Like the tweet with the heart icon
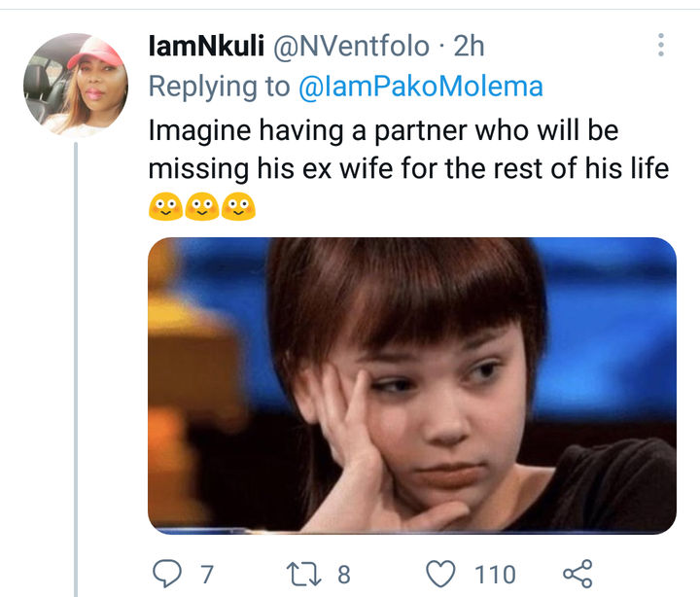700x597 pixels. (x=441, y=574)
